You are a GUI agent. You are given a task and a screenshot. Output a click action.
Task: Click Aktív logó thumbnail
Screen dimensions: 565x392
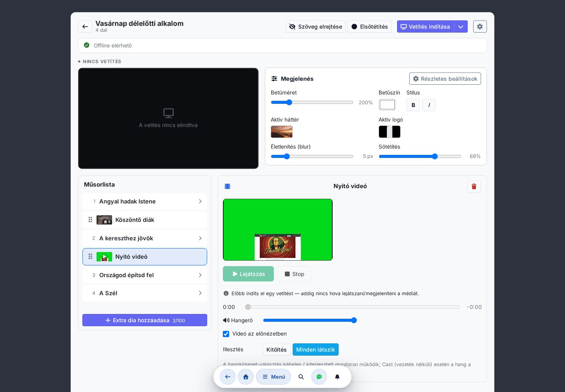pos(390,132)
